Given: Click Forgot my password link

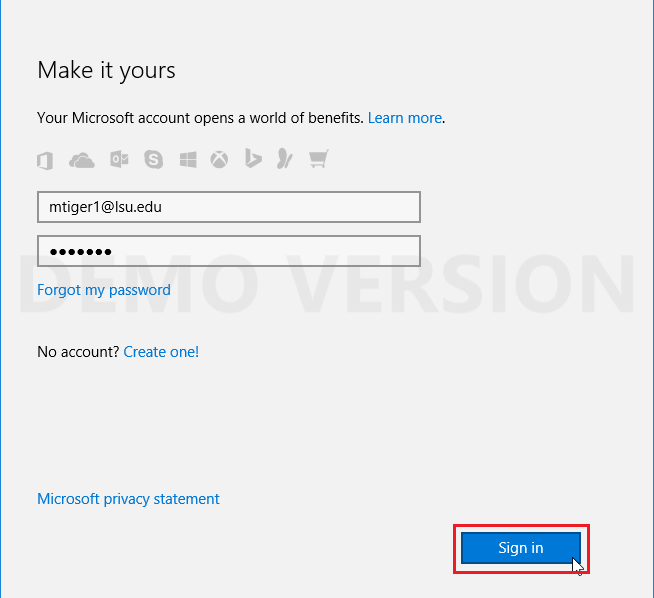Looking at the screenshot, I should [104, 290].
